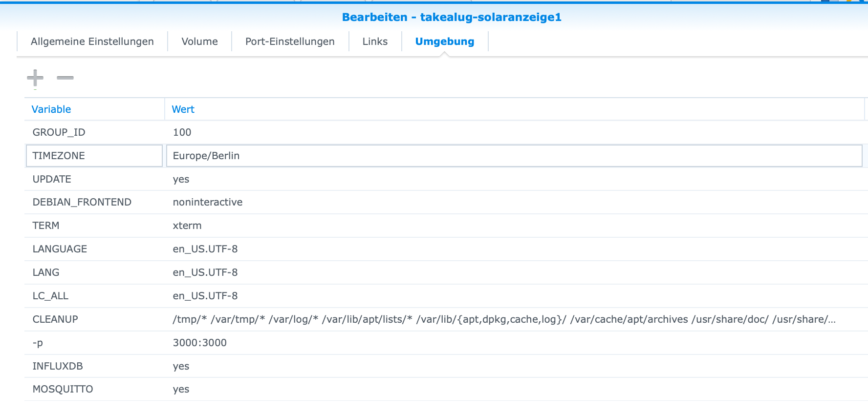The width and height of the screenshot is (868, 414).
Task: Sort by the Variable column header
Action: 51,109
